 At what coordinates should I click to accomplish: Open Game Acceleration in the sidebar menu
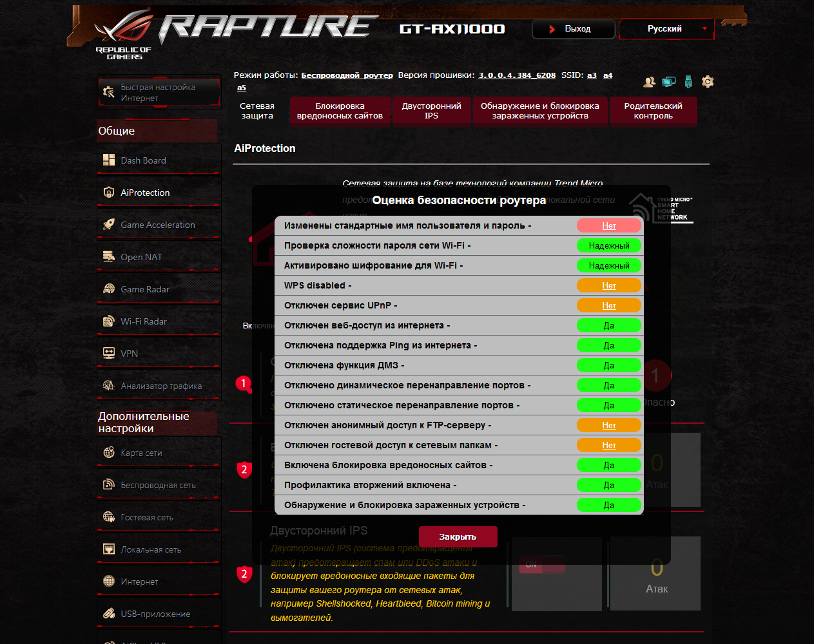pos(159,225)
